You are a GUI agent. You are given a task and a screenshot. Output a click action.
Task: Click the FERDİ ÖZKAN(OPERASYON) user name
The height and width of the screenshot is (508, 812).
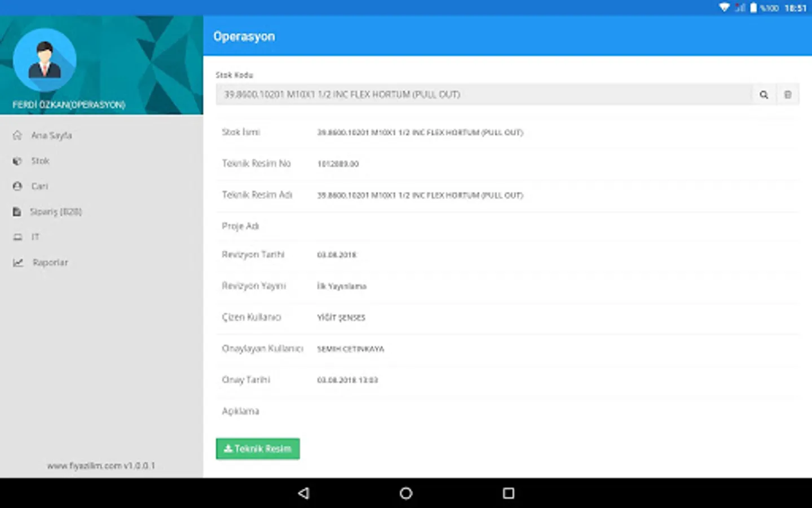[x=69, y=105]
